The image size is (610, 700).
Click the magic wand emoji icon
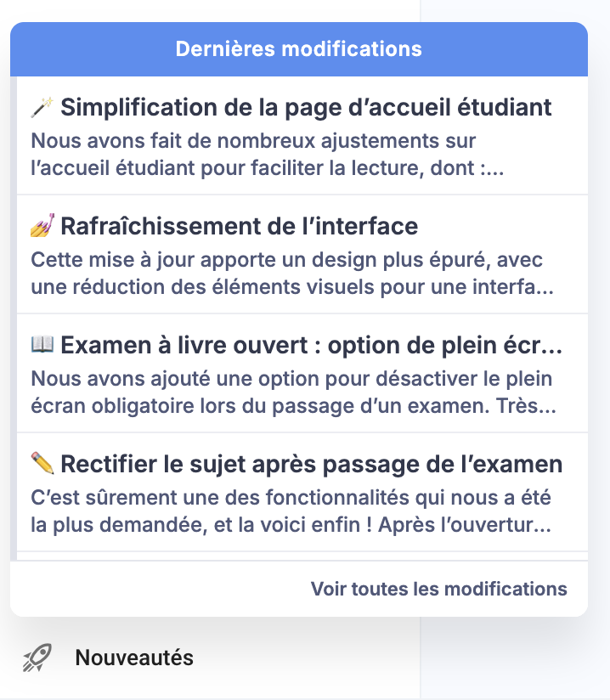(x=42, y=107)
